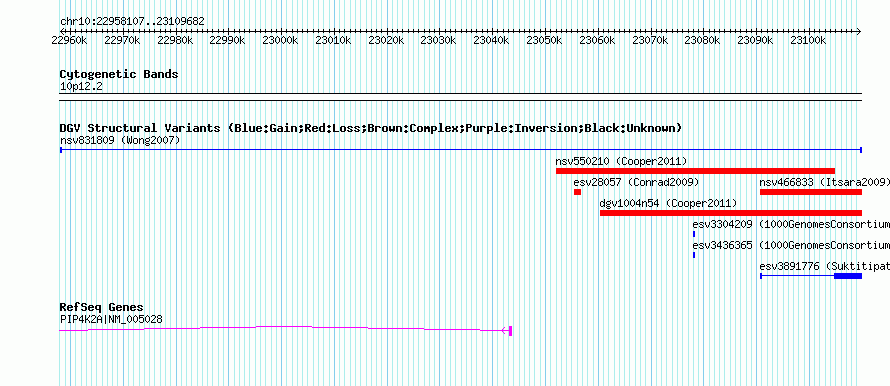Click the 23100k ruler tick label
This screenshot has width=890, height=386.
click(x=808, y=40)
